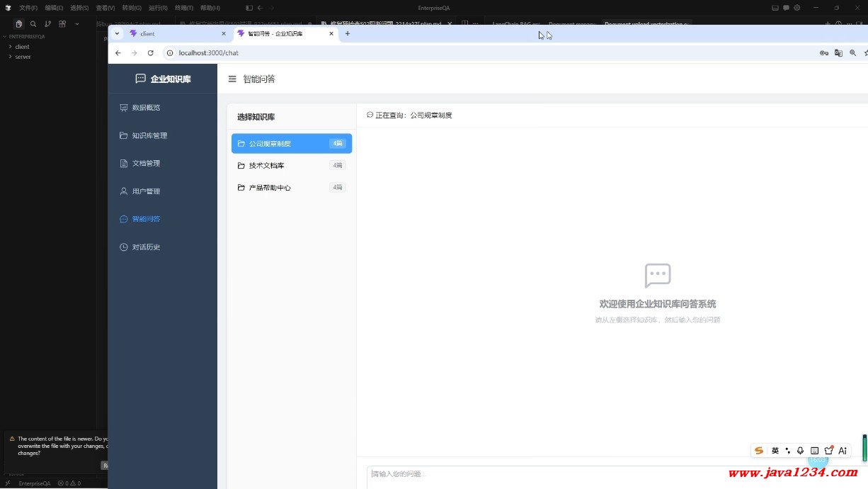
Task: Open a new browser tab
Action: coord(348,33)
